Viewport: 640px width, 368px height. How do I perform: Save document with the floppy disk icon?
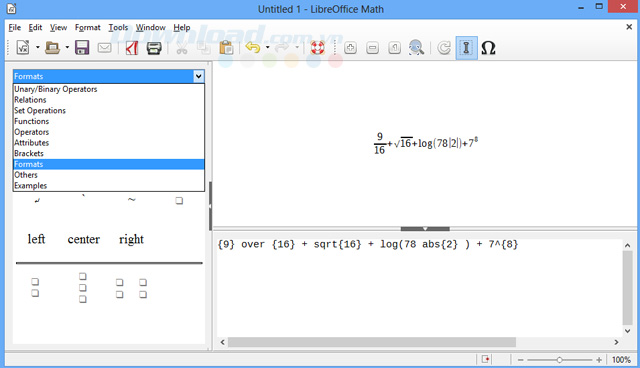point(82,48)
